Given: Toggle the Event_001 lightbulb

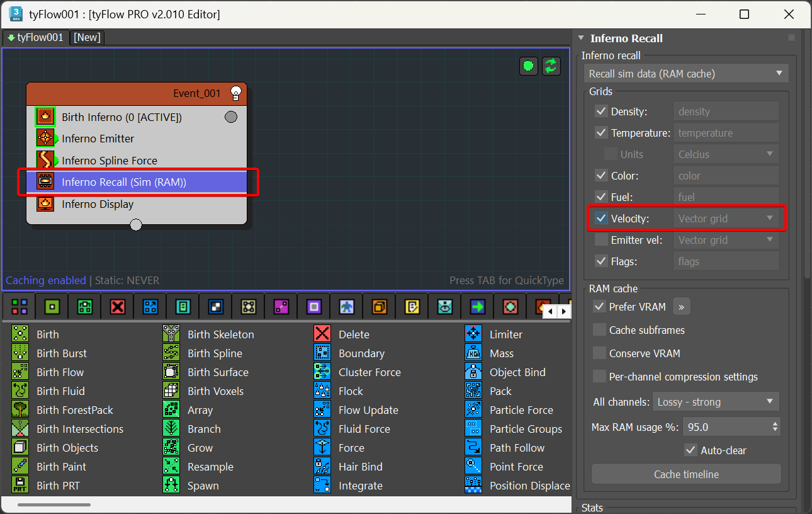Looking at the screenshot, I should [x=236, y=93].
